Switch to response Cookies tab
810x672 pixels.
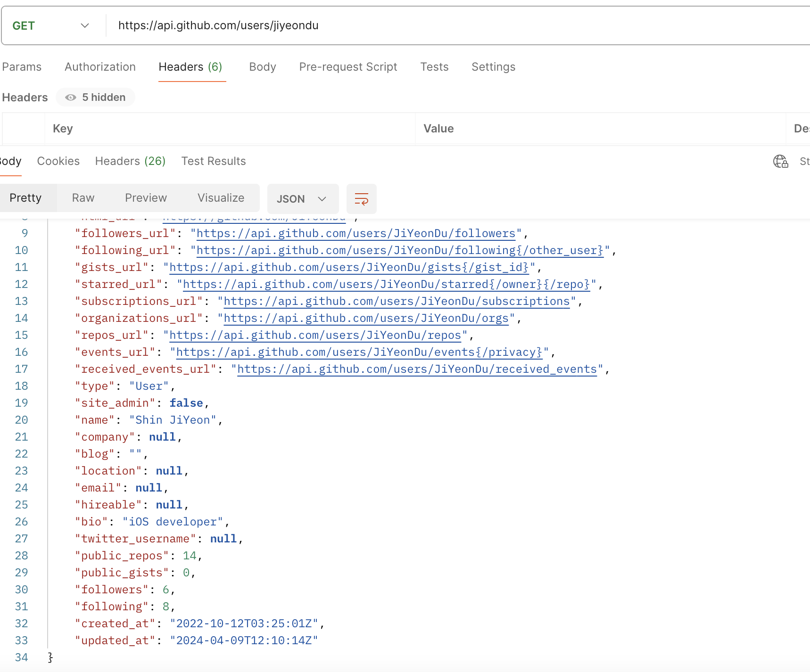tap(58, 161)
